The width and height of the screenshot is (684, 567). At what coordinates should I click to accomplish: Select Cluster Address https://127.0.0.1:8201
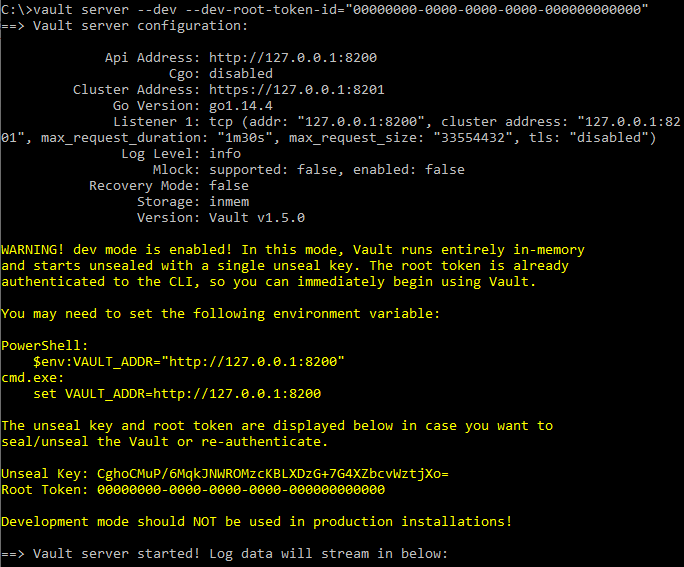point(297,89)
